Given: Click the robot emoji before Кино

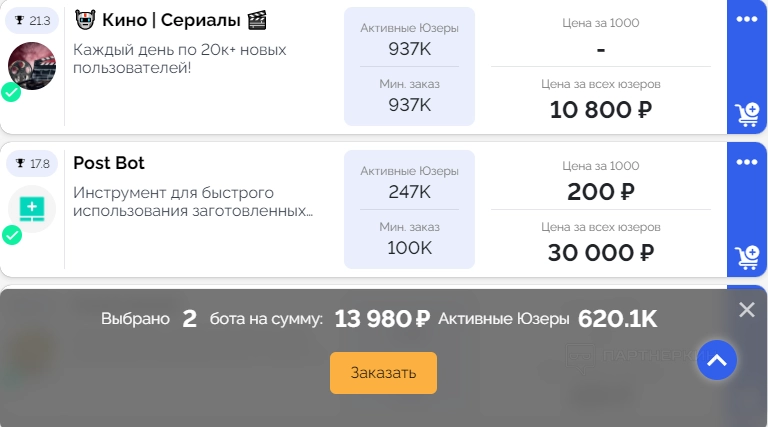Looking at the screenshot, I should (85, 20).
